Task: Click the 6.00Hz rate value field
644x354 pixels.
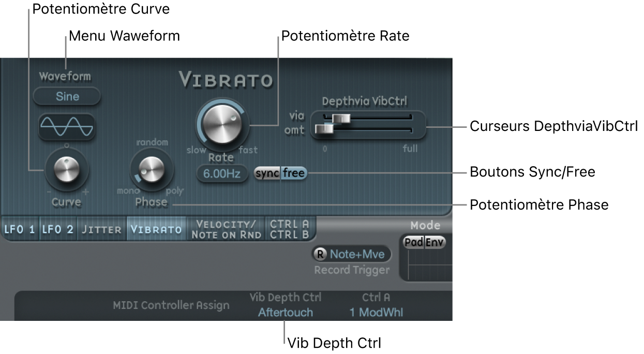Action: (222, 174)
